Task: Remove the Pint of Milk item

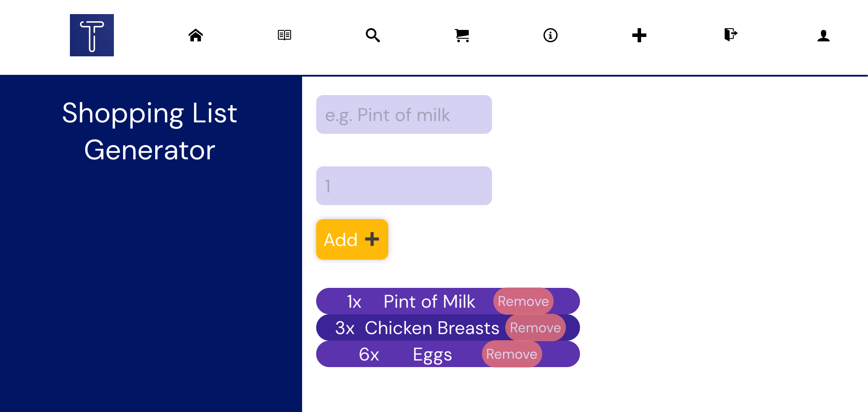Action: coord(523,301)
